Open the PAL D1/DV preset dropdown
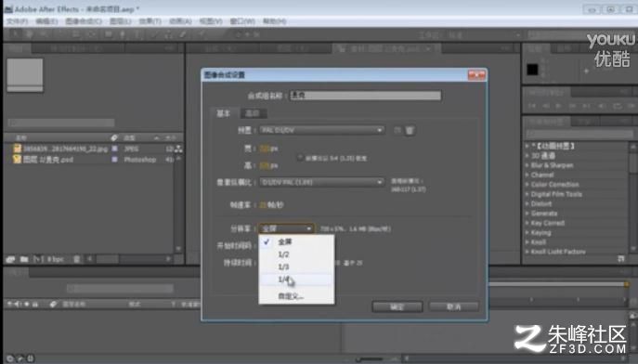 (321, 130)
